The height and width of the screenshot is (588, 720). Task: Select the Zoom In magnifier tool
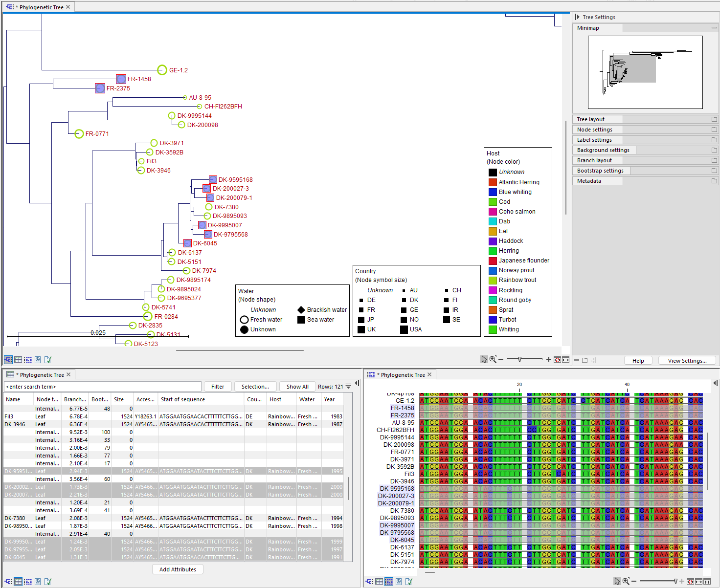pos(493,359)
